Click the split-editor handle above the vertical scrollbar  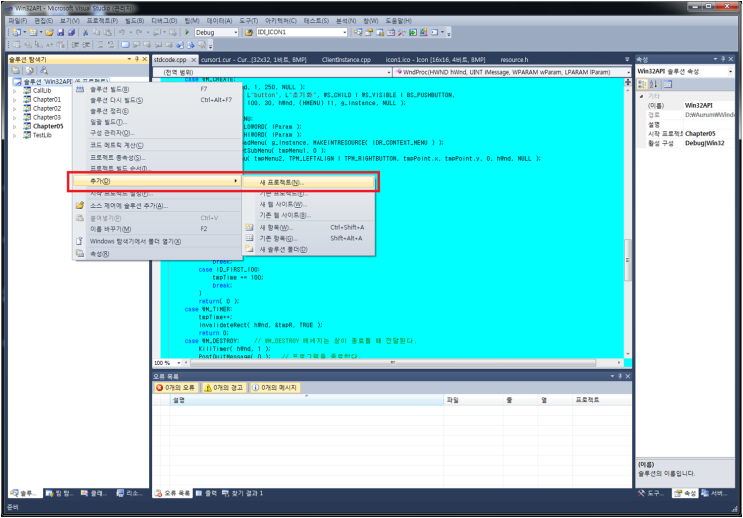click(x=628, y=82)
